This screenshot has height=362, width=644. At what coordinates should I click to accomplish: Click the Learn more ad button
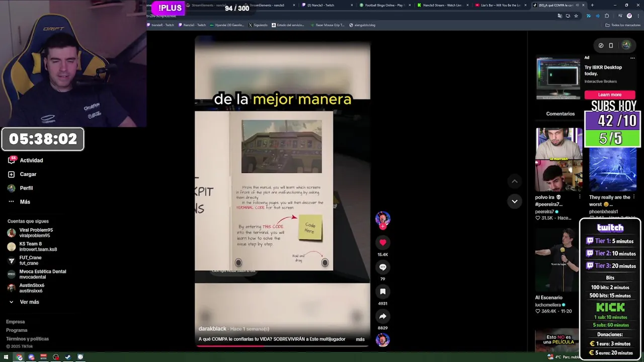[x=609, y=95]
